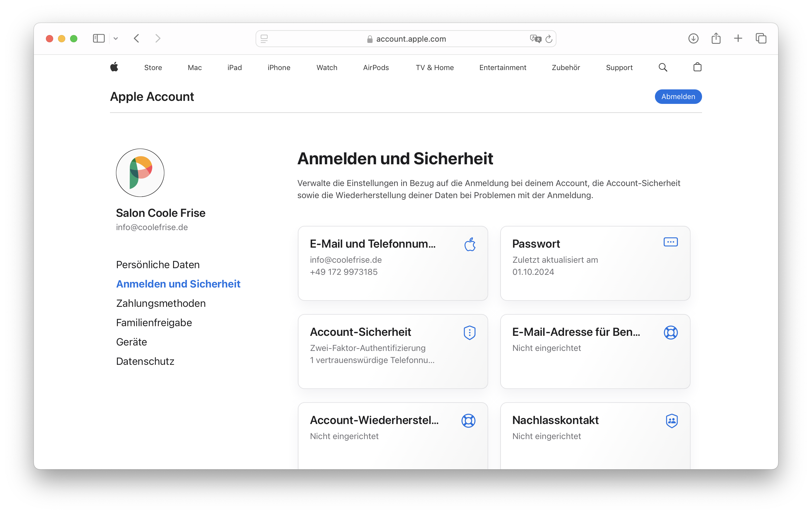Viewport: 812px width, 514px height.
Task: Open the AirPods menu item
Action: (376, 67)
